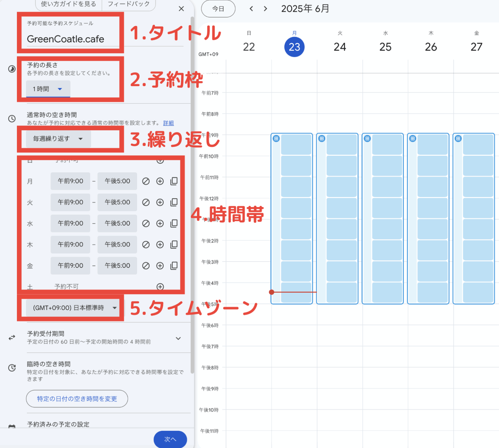This screenshot has width=499, height=448.
Task: Advance to next week with the arrow
Action: pyautogui.click(x=265, y=9)
